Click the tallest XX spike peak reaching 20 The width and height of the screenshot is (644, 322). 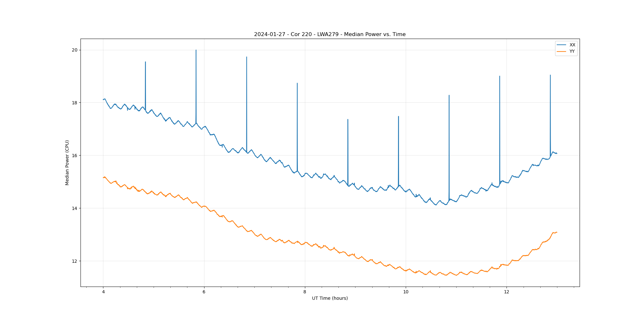[196, 50]
